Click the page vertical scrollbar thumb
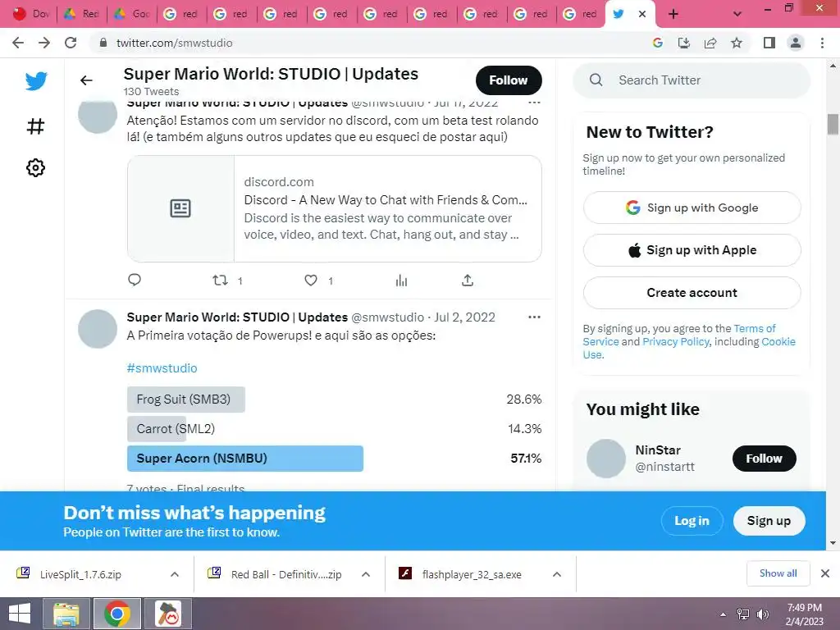840x630 pixels. 833,124
